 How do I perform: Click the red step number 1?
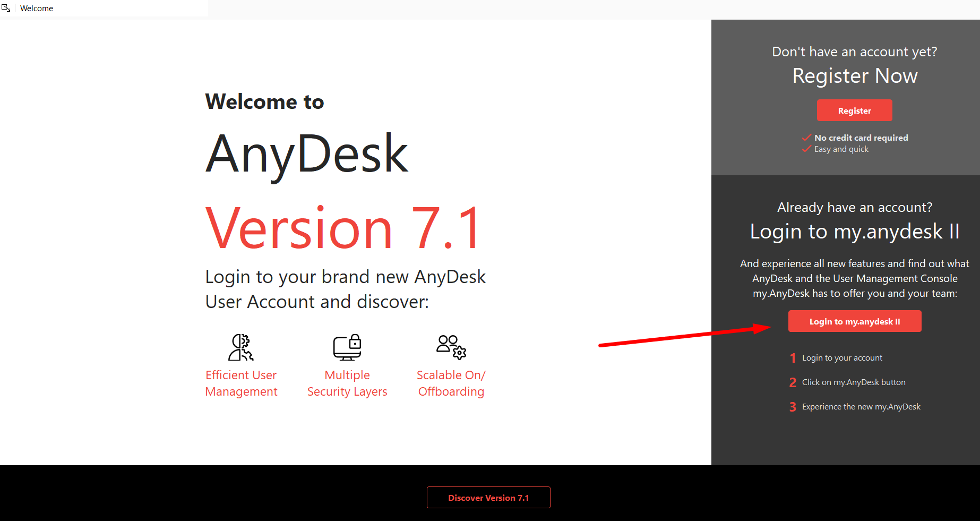[793, 358]
